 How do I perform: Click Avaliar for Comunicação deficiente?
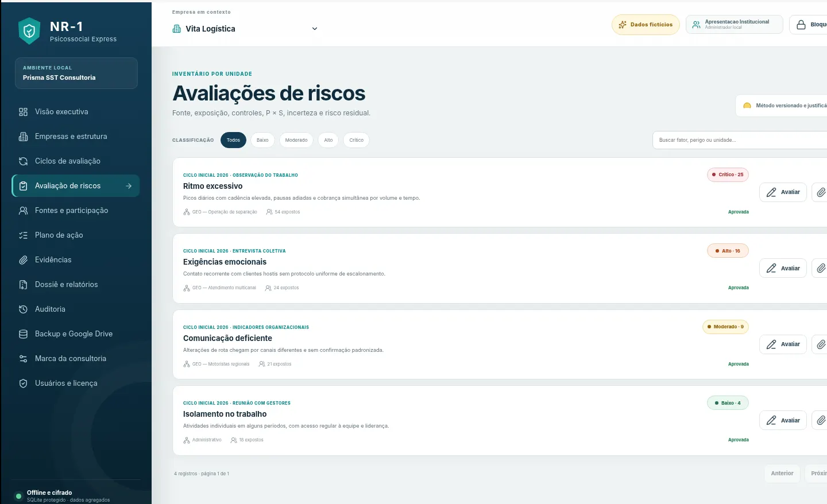point(783,344)
